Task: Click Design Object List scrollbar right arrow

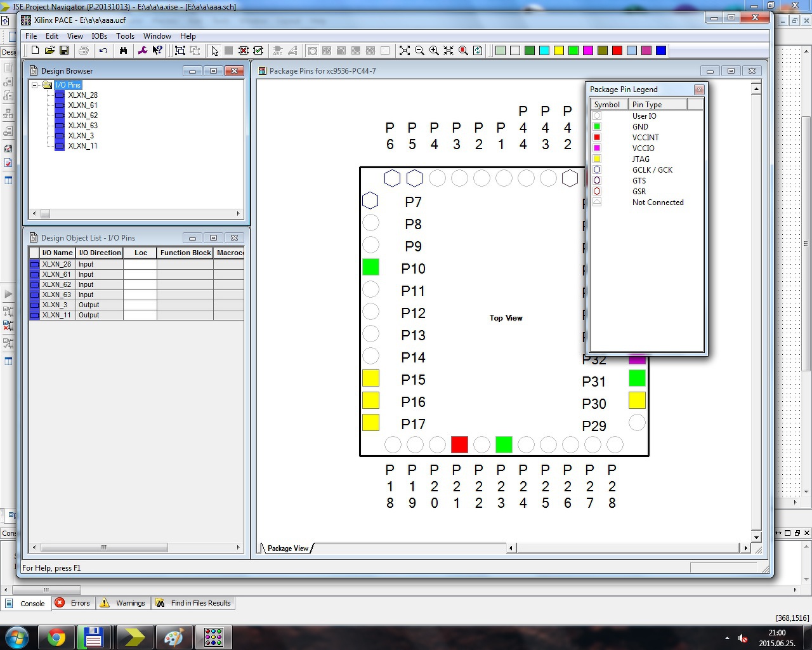Action: coord(239,547)
